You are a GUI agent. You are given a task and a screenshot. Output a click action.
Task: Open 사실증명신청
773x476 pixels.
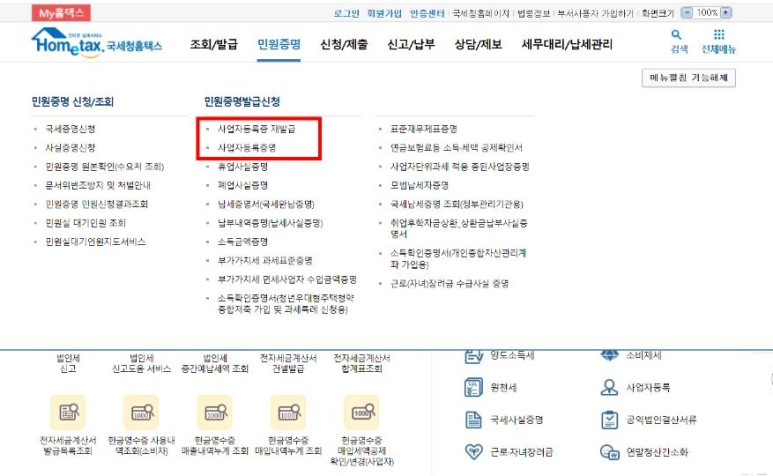pyautogui.click(x=70, y=148)
